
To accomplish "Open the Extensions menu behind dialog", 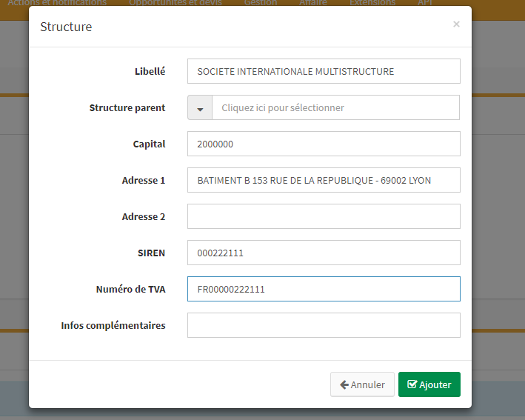I will click(x=372, y=3).
